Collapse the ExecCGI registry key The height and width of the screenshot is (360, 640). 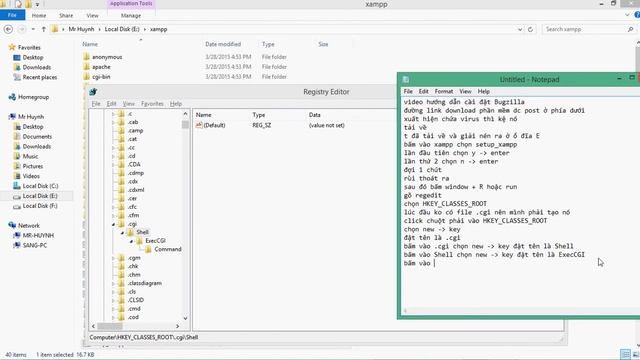[x=131, y=241]
